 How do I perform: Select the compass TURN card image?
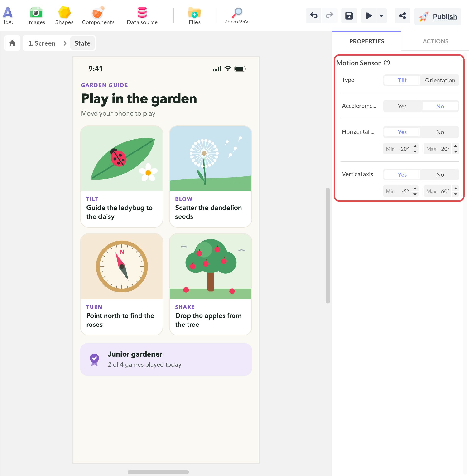pos(122,267)
